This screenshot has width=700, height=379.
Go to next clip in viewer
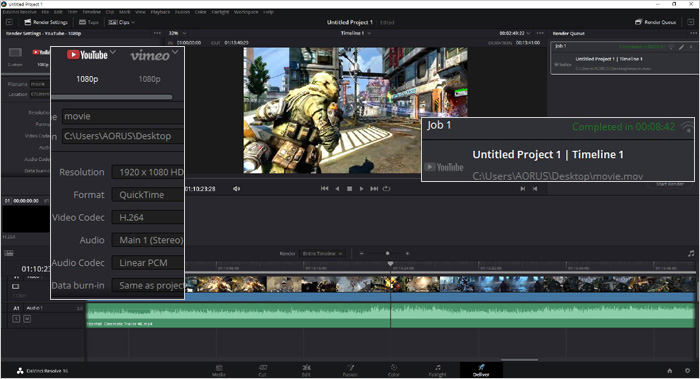click(522, 189)
